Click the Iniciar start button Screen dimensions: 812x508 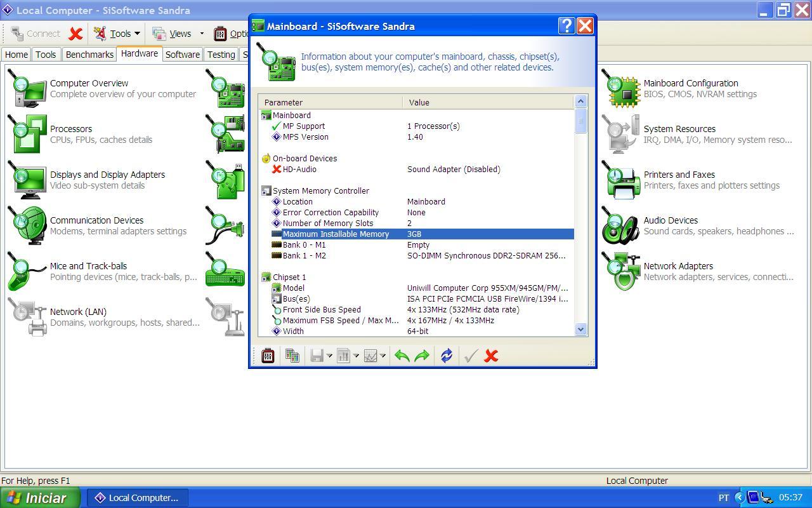click(40, 498)
